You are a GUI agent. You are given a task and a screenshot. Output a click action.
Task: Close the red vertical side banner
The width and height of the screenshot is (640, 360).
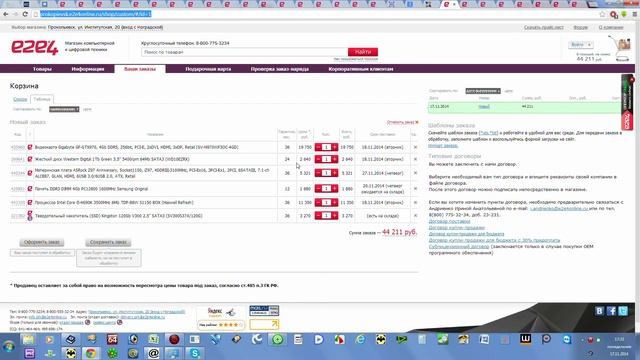tap(632, 80)
